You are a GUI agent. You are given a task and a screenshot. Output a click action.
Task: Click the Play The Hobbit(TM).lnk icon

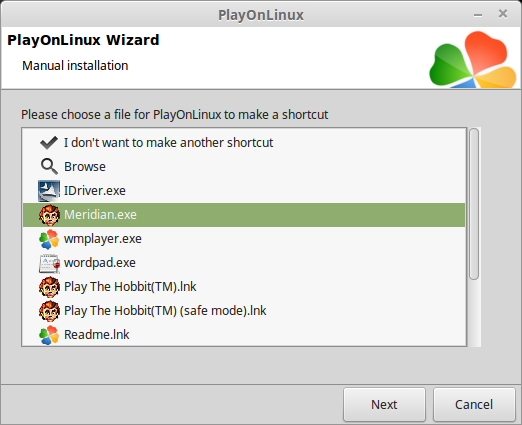pyautogui.click(x=49, y=287)
